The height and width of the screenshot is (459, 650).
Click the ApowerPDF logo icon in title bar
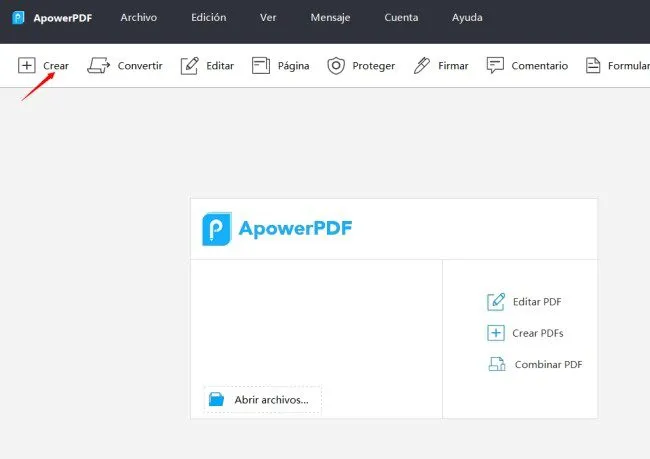tap(18, 17)
